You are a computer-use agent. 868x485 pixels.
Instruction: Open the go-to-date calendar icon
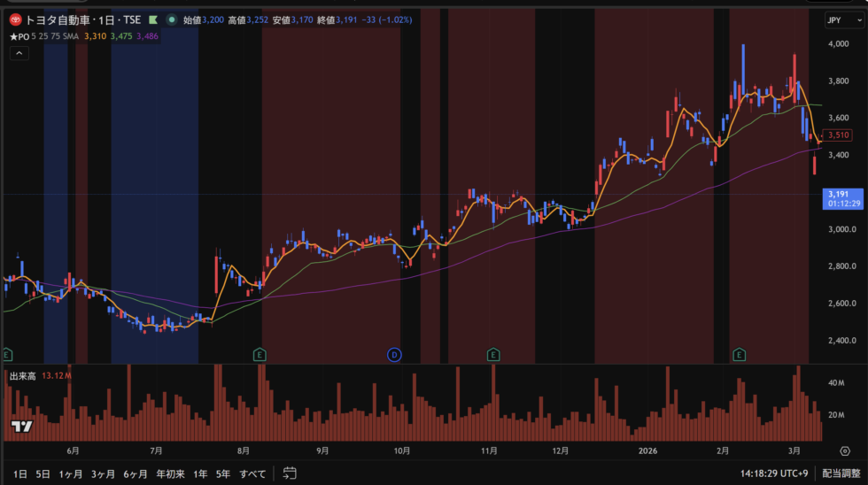tap(290, 473)
